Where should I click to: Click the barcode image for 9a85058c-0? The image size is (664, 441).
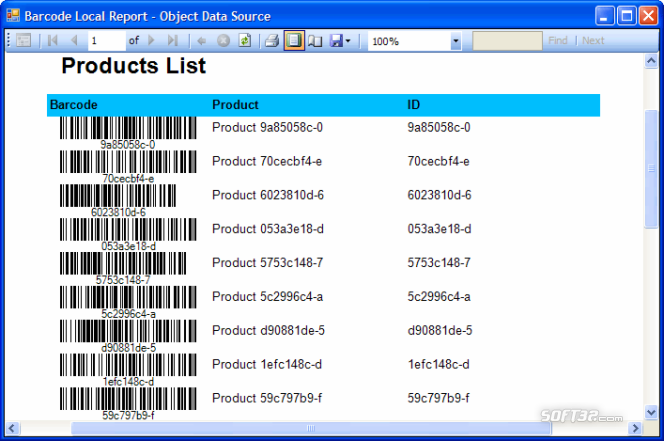click(128, 128)
